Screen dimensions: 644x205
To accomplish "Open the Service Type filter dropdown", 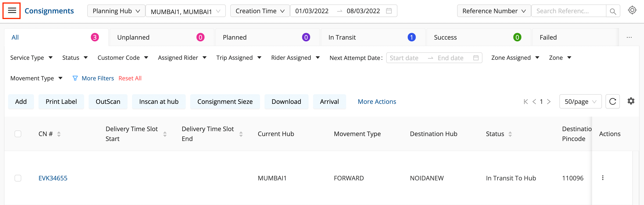I will click(31, 58).
